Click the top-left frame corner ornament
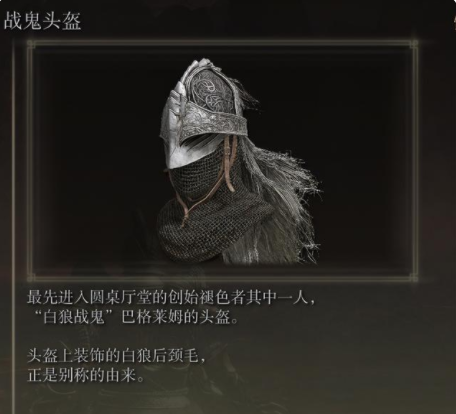 point(31,44)
